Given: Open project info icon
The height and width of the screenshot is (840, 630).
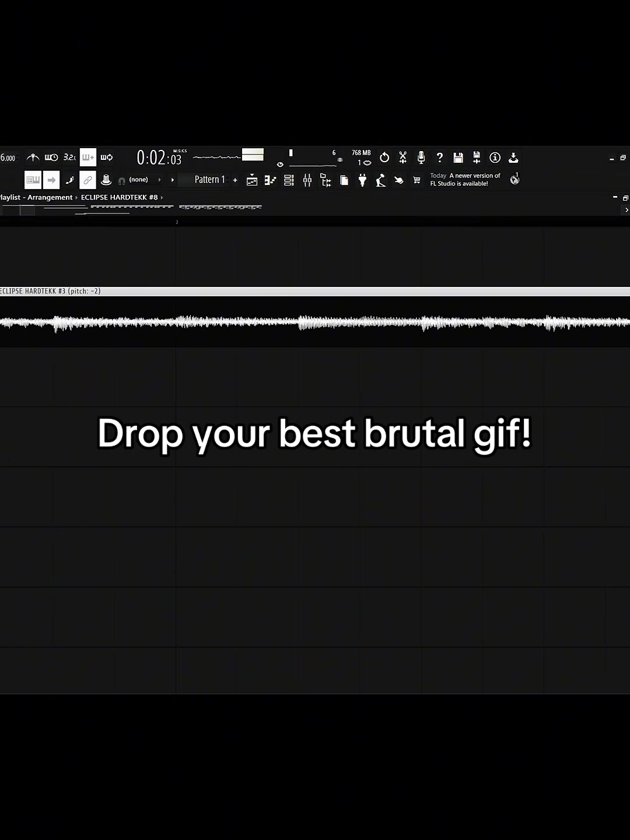Looking at the screenshot, I should (495, 157).
